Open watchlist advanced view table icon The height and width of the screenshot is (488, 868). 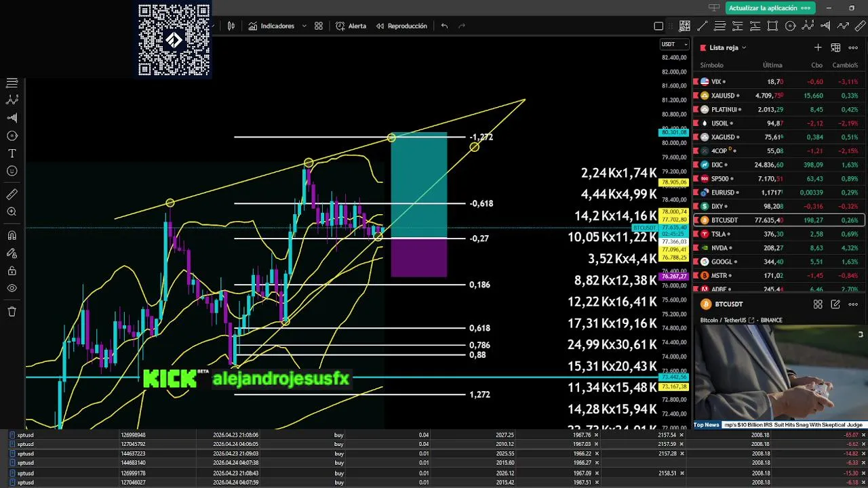(835, 47)
